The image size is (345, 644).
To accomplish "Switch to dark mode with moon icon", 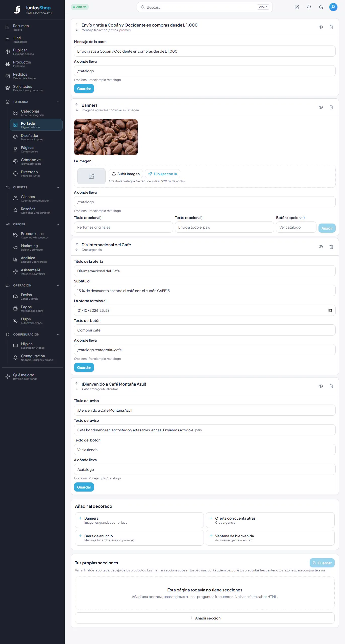I will pos(321,7).
